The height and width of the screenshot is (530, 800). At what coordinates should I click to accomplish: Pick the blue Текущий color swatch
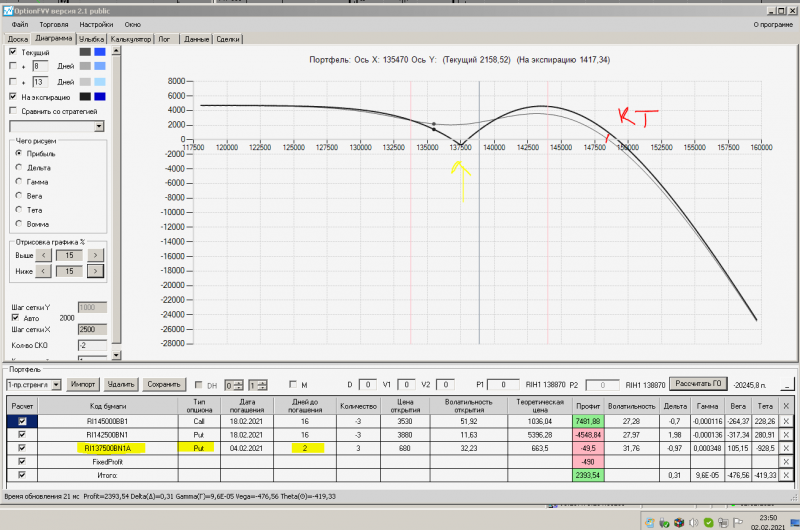click(100, 52)
